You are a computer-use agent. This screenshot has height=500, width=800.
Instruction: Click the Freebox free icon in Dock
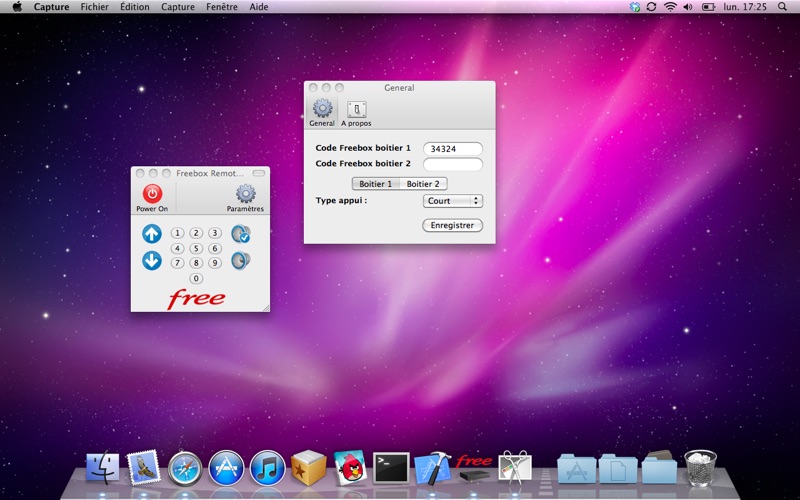(474, 468)
